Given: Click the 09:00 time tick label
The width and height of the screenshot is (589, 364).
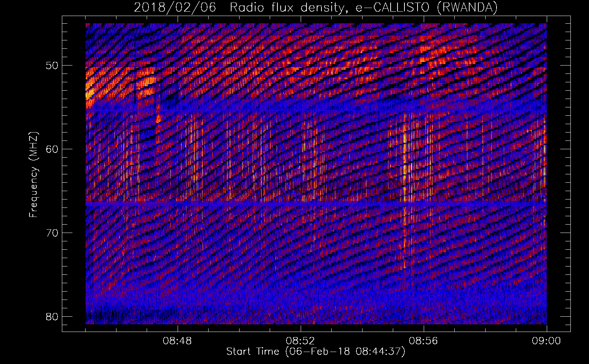Looking at the screenshot, I should pos(546,341).
